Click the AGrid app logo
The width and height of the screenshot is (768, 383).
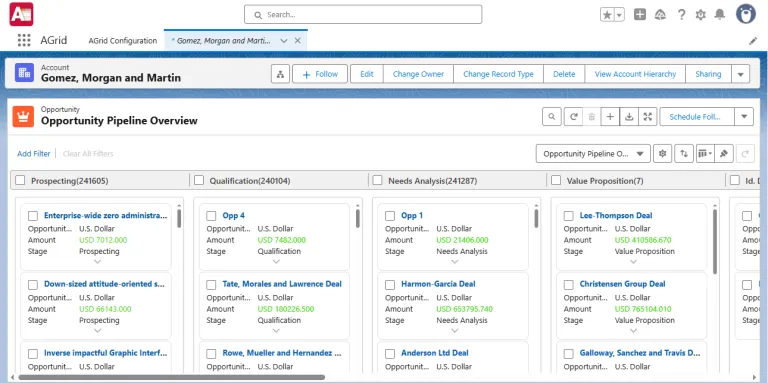tap(21, 14)
